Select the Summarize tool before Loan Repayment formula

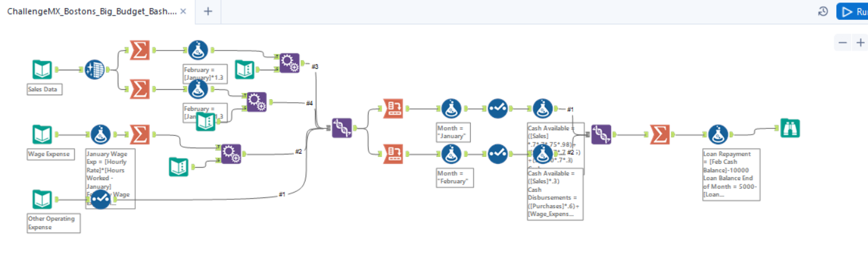tap(660, 134)
